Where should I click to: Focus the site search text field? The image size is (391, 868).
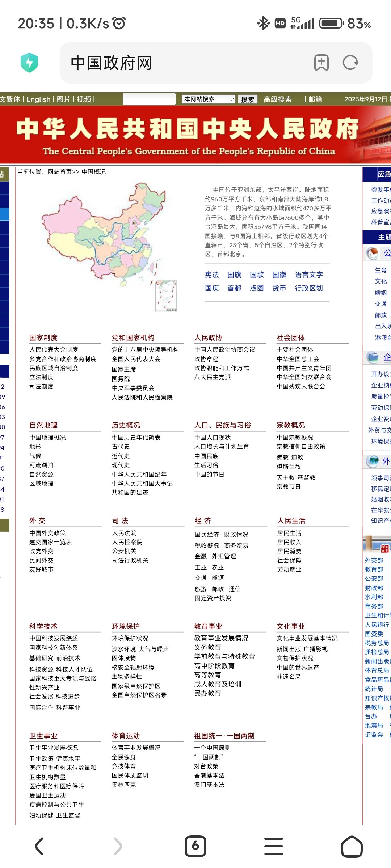click(149, 99)
